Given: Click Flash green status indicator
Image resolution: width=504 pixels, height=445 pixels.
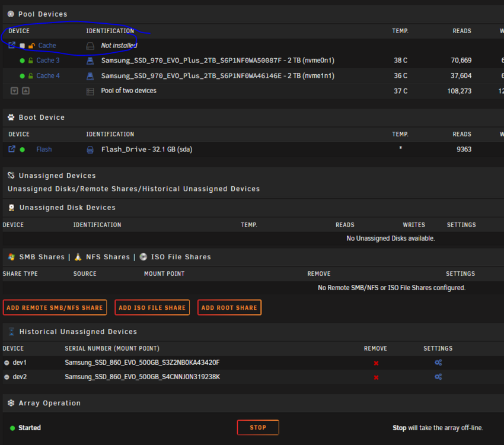Looking at the screenshot, I should [x=22, y=150].
